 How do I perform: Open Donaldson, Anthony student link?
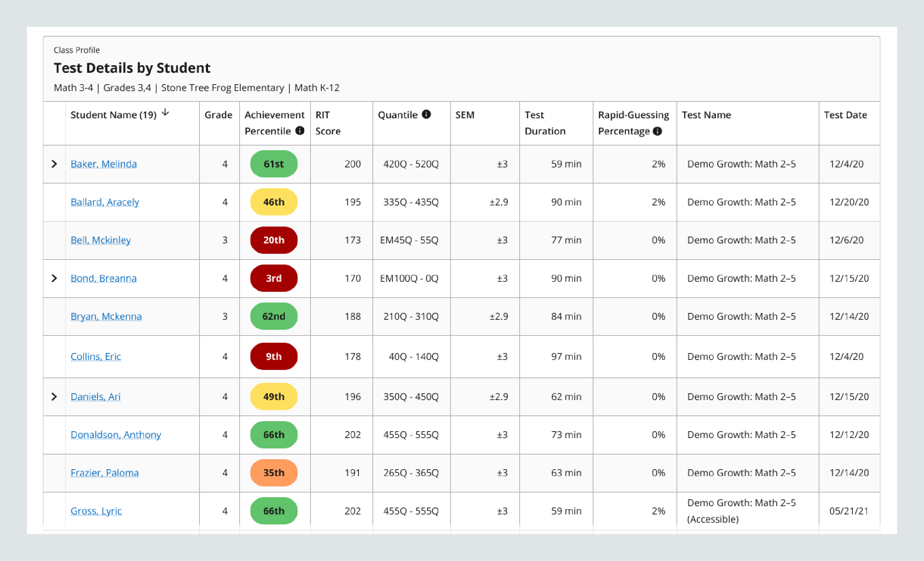click(x=115, y=434)
